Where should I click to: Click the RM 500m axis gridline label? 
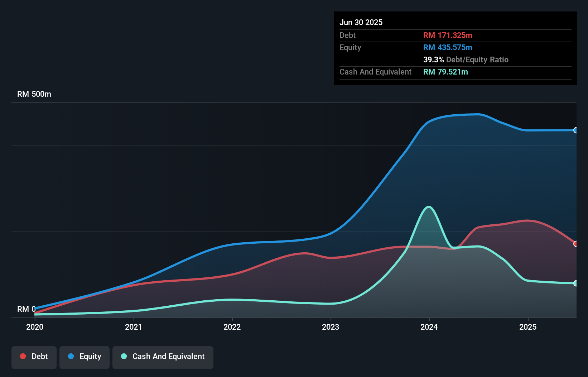point(34,94)
